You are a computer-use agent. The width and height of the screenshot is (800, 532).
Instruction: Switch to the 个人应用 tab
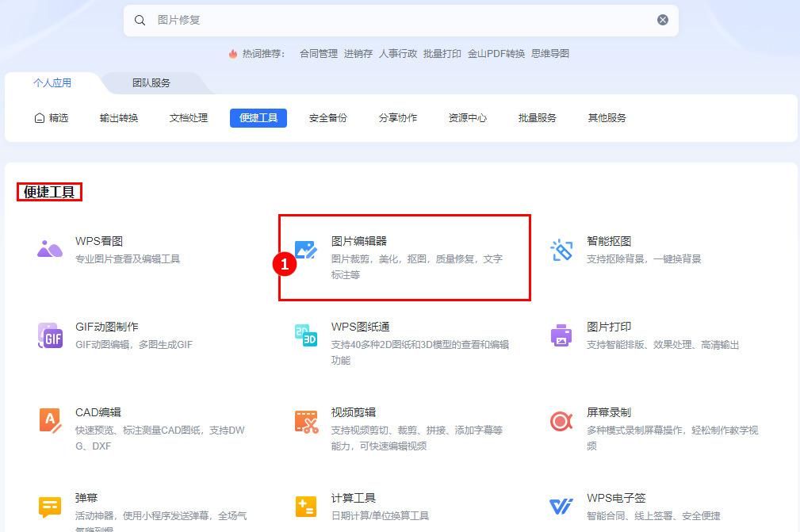point(52,82)
